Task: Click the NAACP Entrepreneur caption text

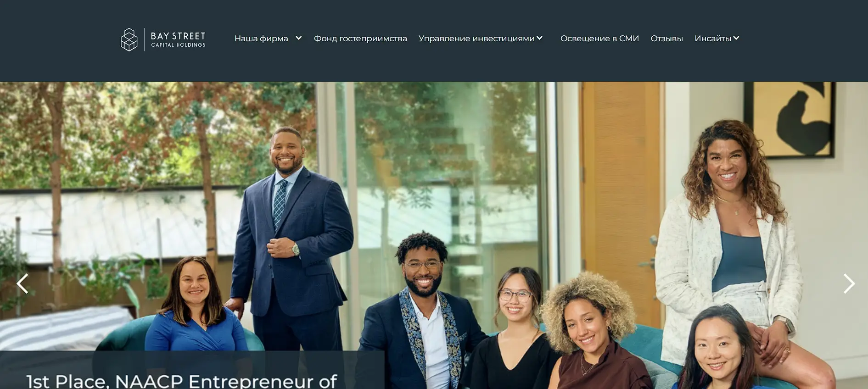Action: pyautogui.click(x=182, y=381)
